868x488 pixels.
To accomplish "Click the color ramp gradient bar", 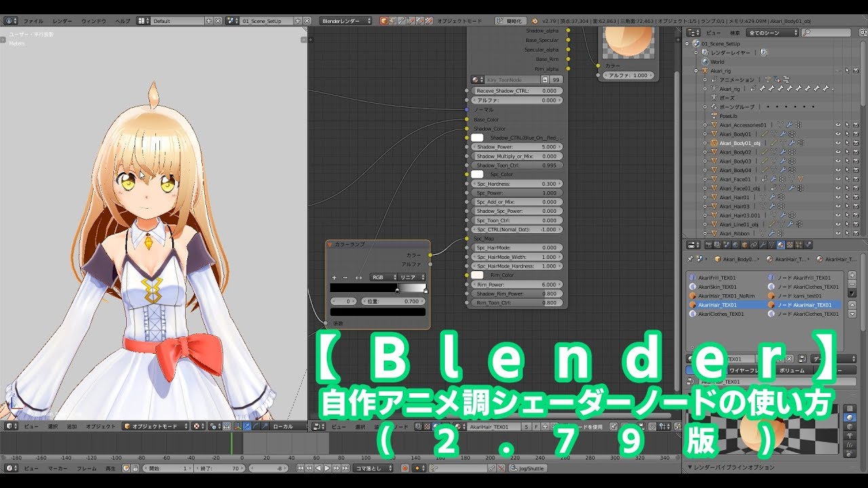I will click(x=378, y=288).
